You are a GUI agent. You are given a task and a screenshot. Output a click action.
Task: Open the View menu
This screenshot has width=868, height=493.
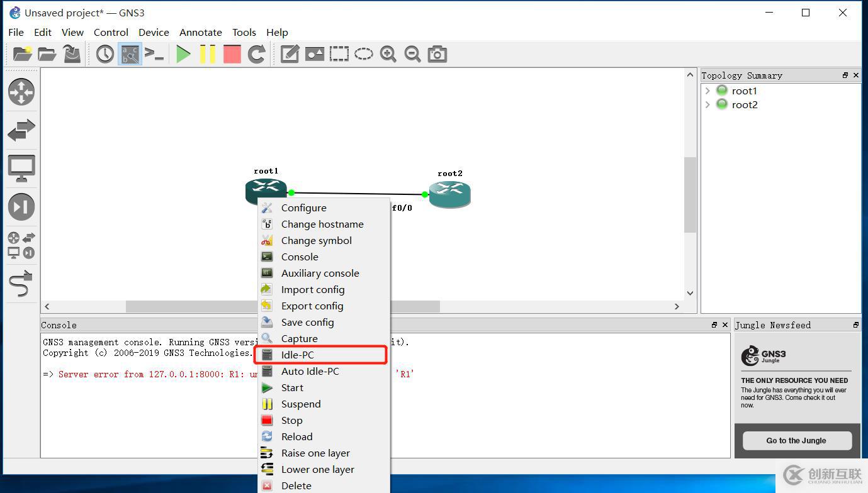point(72,32)
